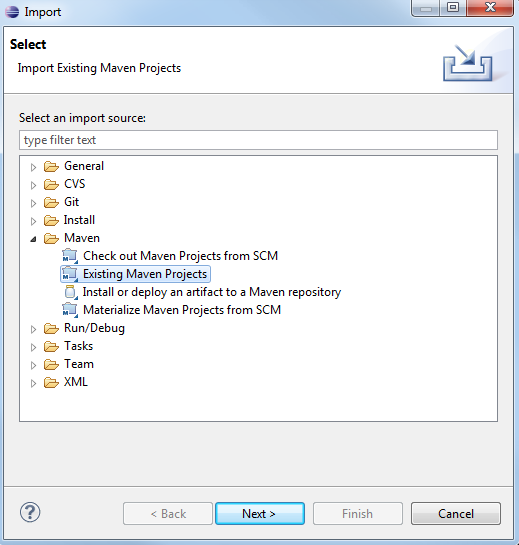Screen dimensions: 519x545
Task: Click the Next button
Action: (260, 513)
